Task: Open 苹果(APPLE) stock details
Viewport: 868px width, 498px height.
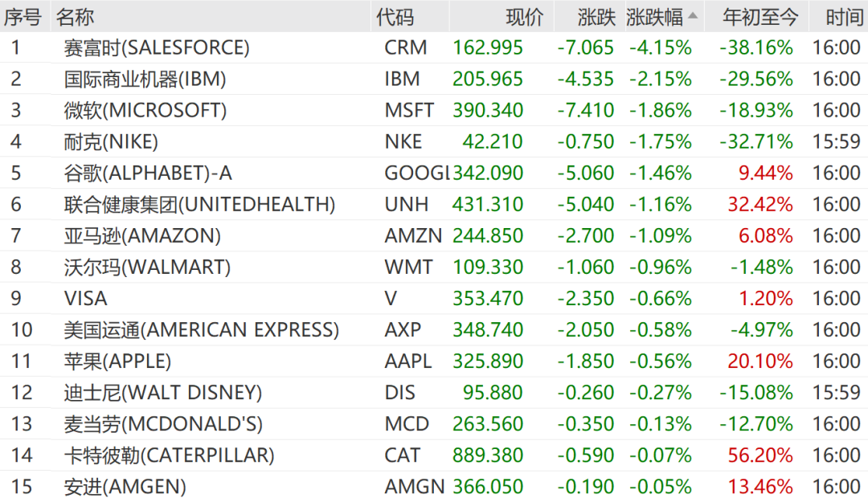Action: [x=117, y=361]
